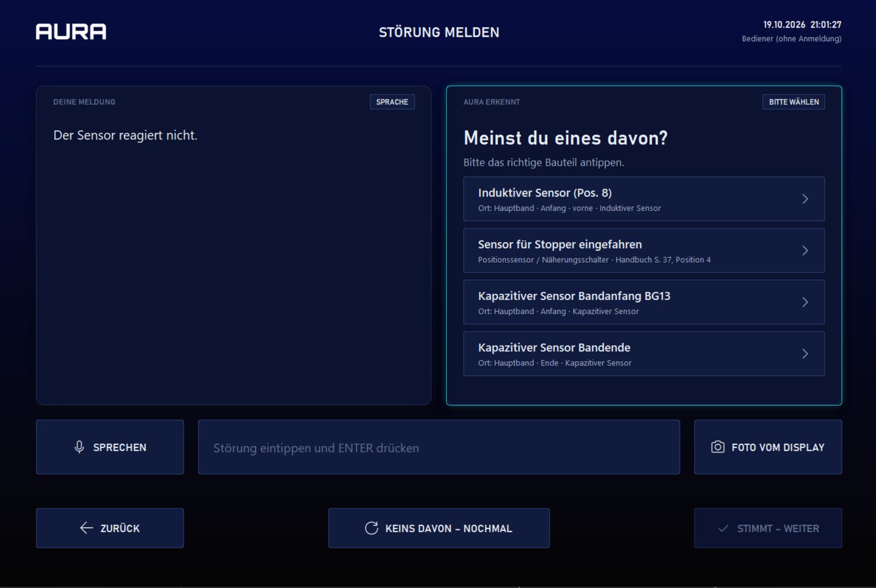The width and height of the screenshot is (876, 588).
Task: Click the message text 'Der Sensor reagiert nicht.'
Action: pos(125,135)
